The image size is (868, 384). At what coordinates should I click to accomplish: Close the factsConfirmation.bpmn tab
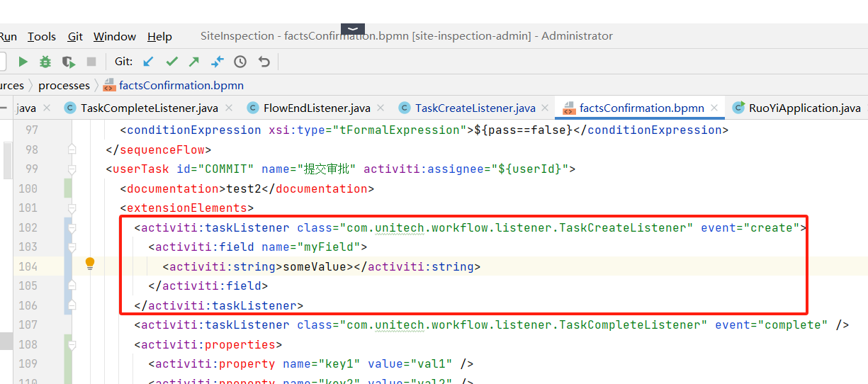tap(715, 108)
